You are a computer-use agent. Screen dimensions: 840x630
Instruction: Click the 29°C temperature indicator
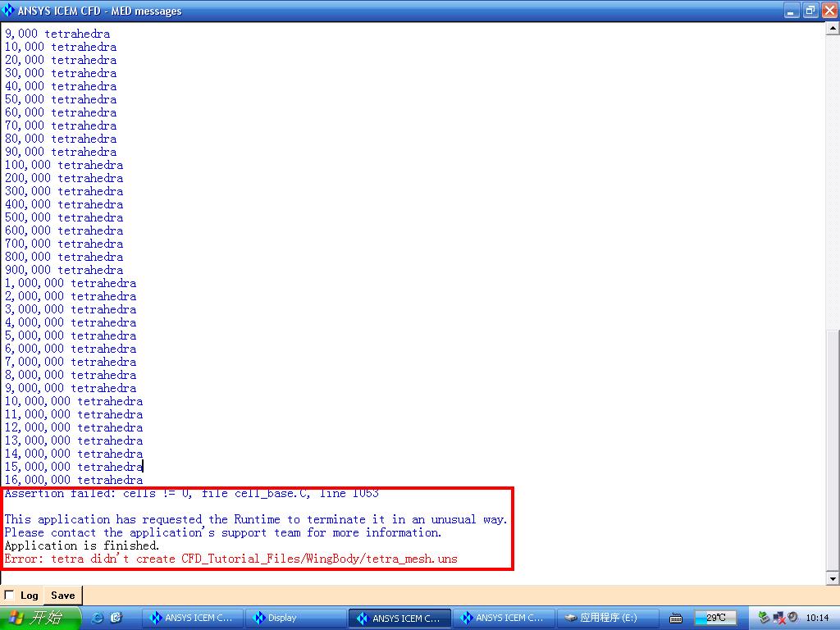coord(714,618)
